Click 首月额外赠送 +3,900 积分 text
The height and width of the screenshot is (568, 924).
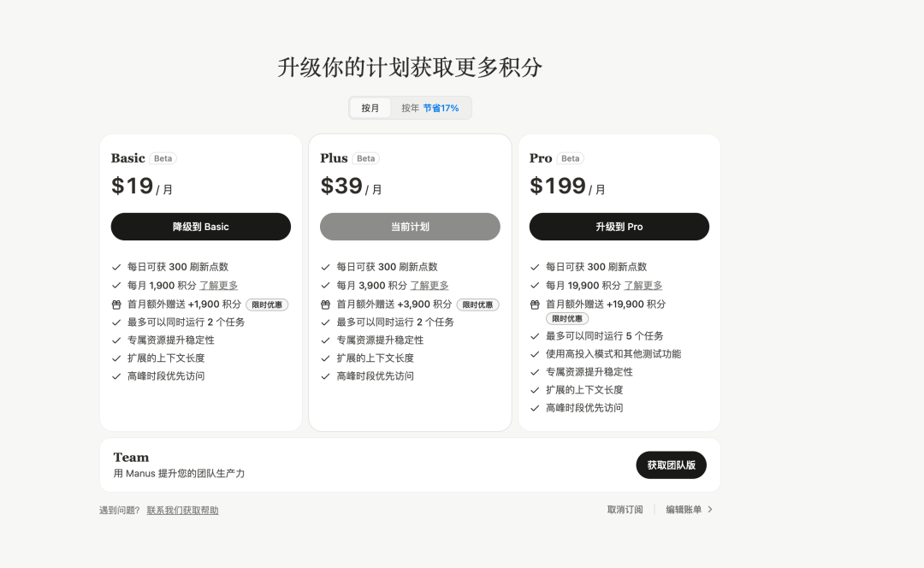[394, 304]
